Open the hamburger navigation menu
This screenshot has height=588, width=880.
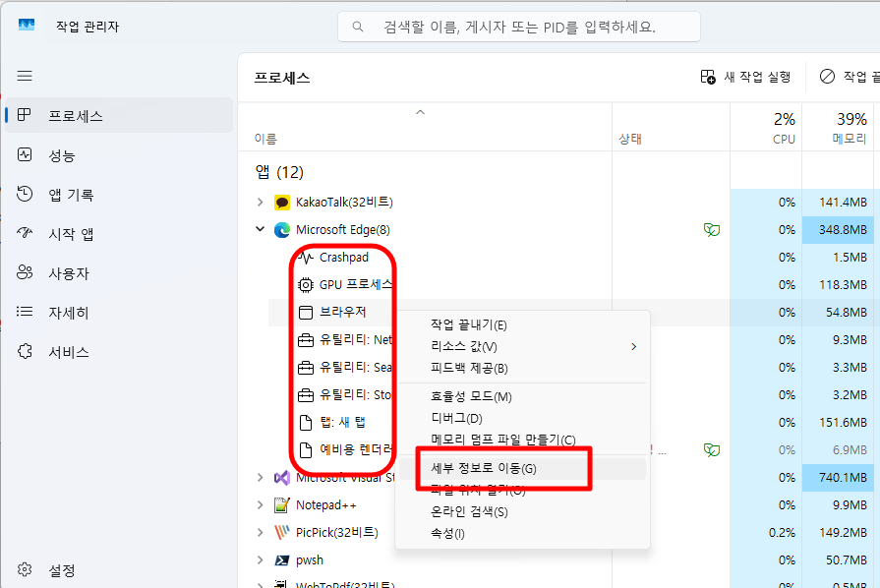pyautogui.click(x=25, y=76)
